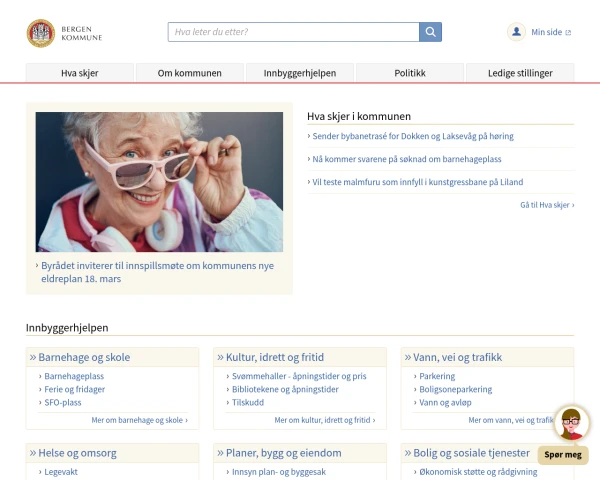Follow Mer om barnehage og skole link
Screen dimensions: 600x480
140,420
